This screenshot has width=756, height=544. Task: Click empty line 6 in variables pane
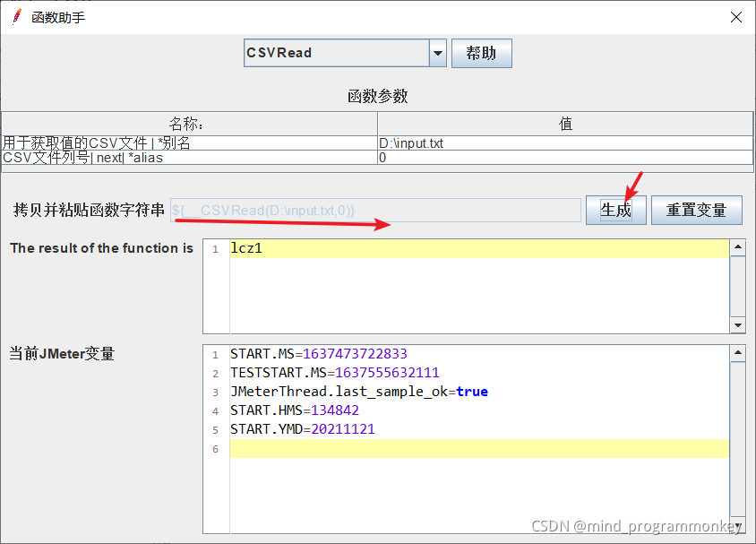(x=479, y=448)
